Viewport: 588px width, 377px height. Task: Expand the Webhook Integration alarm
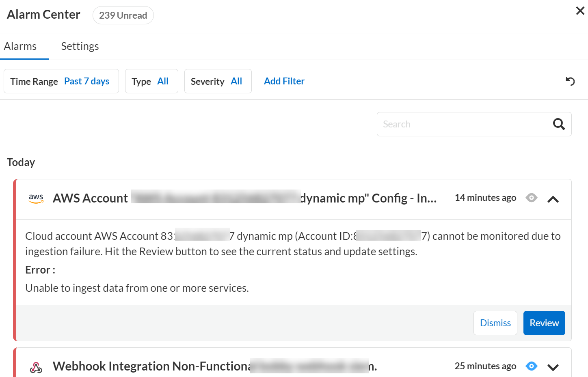tap(553, 367)
